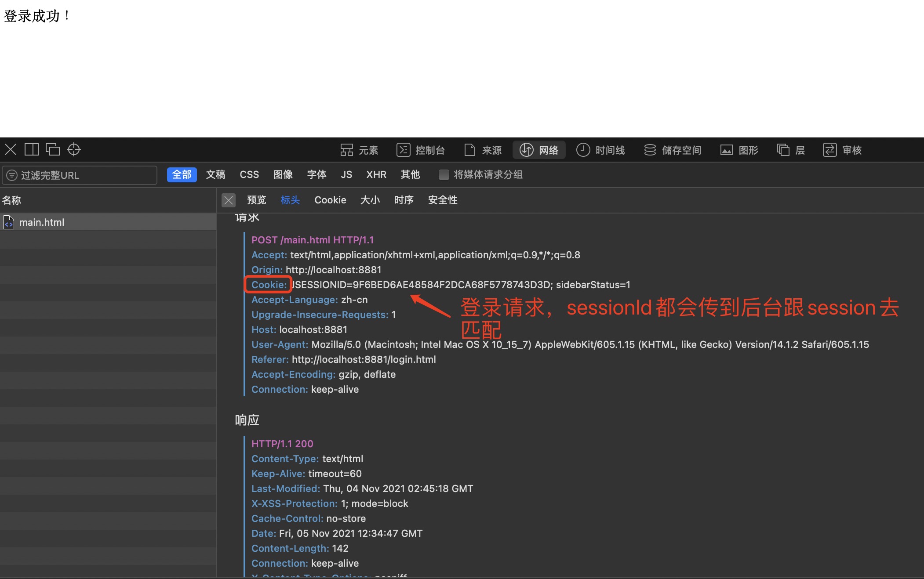This screenshot has height=579, width=924.
Task: Switch to the Cookie tab
Action: [x=330, y=200]
